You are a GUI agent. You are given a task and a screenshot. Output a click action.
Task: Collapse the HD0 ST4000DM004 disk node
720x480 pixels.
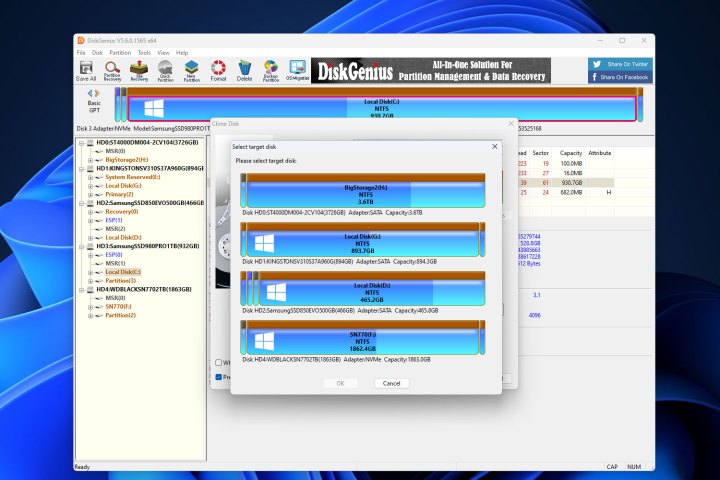coord(82,143)
